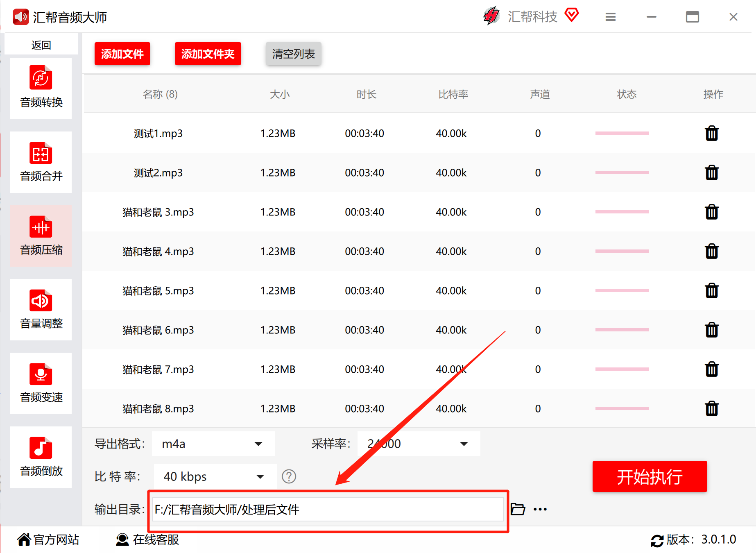Image resolution: width=756 pixels, height=553 pixels.
Task: Select the 猫和老鼠 6.mp3 file name
Action: point(158,330)
